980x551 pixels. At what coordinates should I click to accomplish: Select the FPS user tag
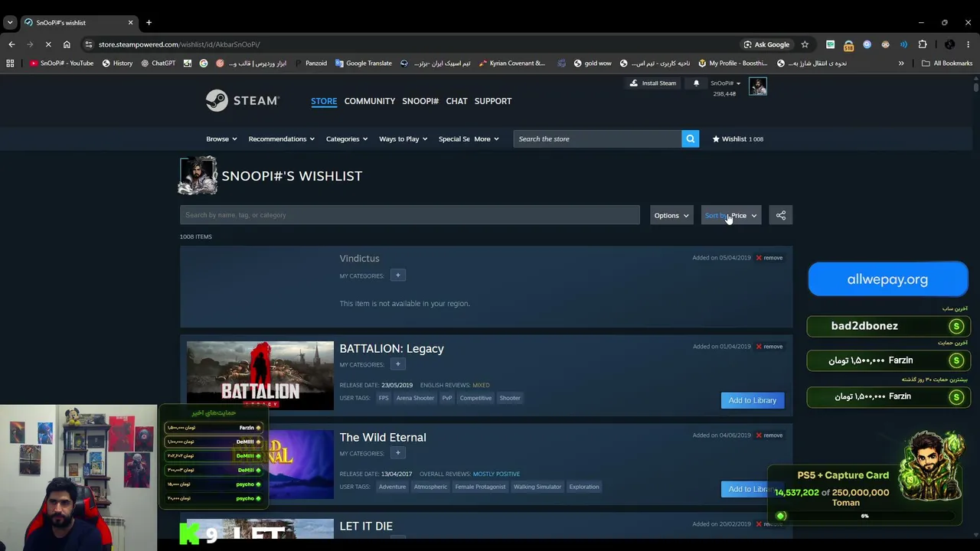[x=384, y=398]
